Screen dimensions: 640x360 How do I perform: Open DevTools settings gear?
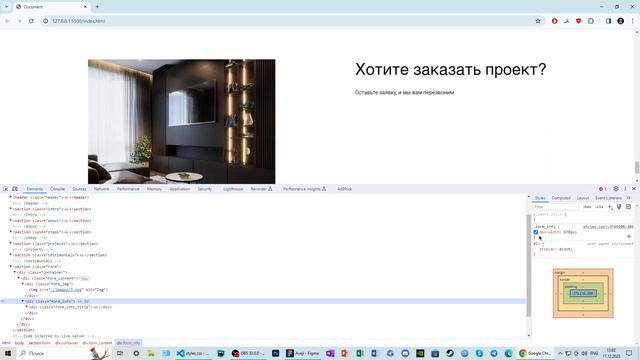click(x=616, y=189)
